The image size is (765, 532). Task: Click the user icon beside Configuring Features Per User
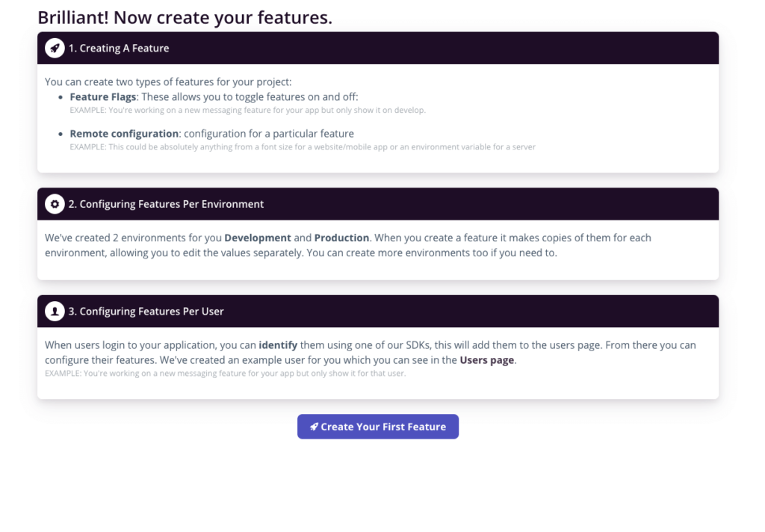tap(55, 312)
